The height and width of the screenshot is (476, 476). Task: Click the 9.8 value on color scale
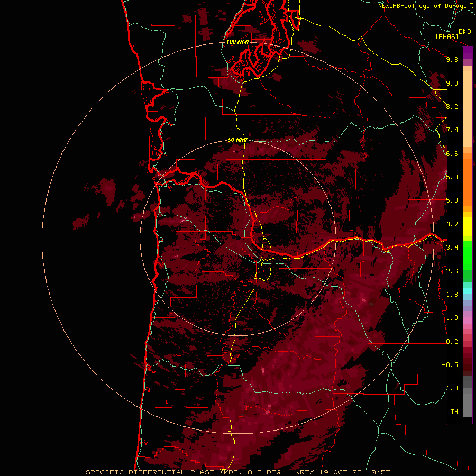(452, 59)
